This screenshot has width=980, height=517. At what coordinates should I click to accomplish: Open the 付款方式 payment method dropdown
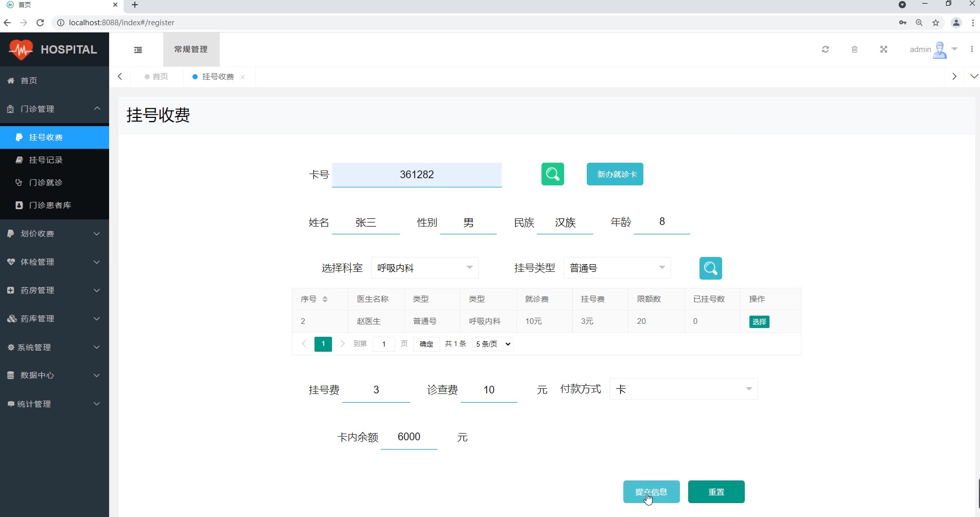(x=683, y=389)
